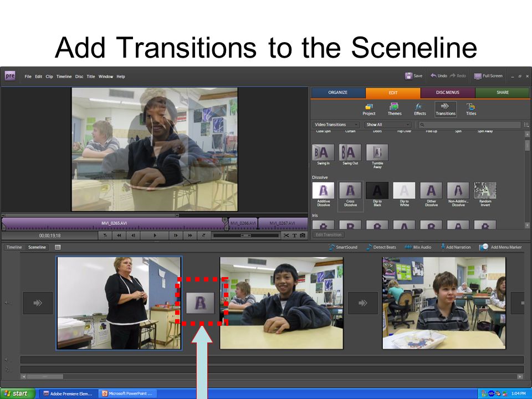Switch to the DISC MENUS tab
This screenshot has width=532, height=399.
click(448, 93)
